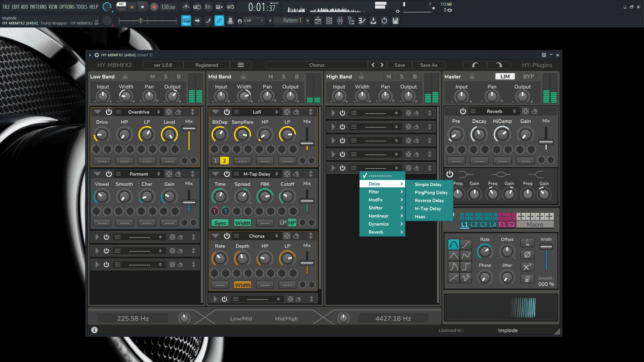Click the Save preset button

coord(399,65)
